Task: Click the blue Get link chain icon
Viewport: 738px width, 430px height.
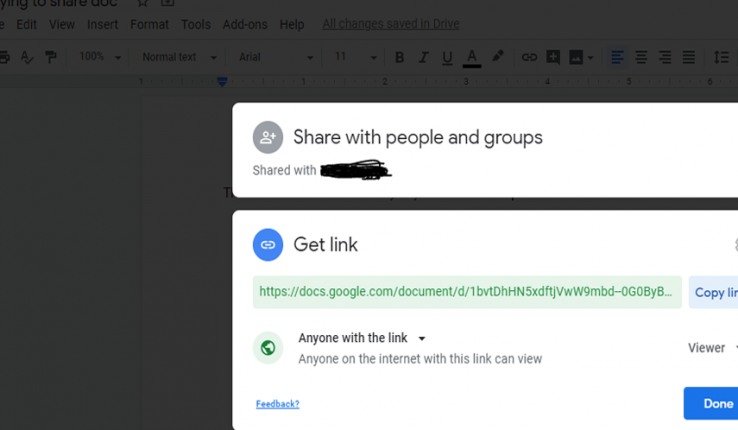Action: [x=268, y=245]
